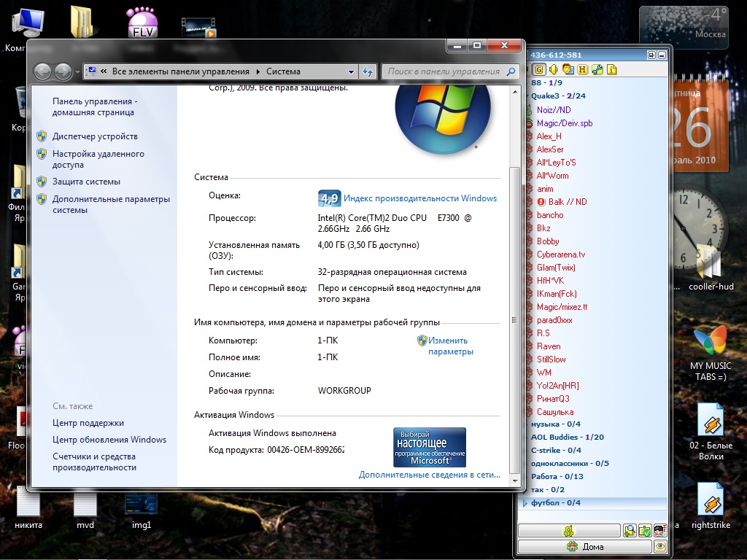Select the mvd desktop file

[x=85, y=510]
